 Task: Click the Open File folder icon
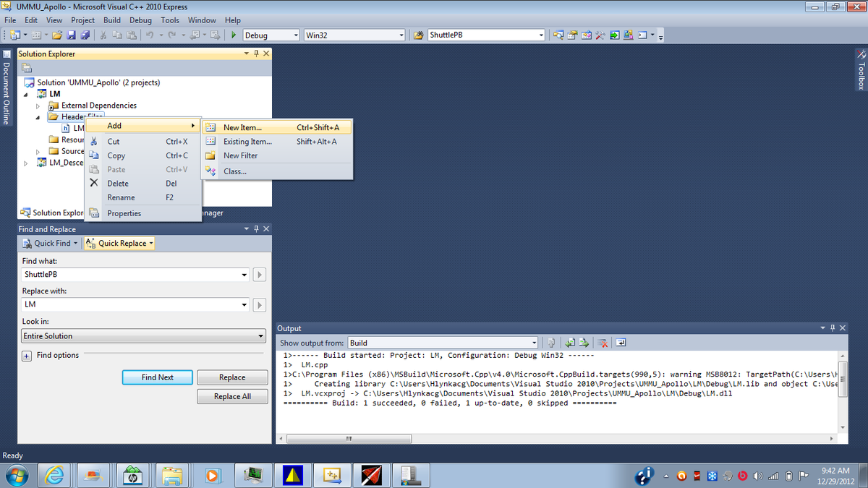[57, 35]
